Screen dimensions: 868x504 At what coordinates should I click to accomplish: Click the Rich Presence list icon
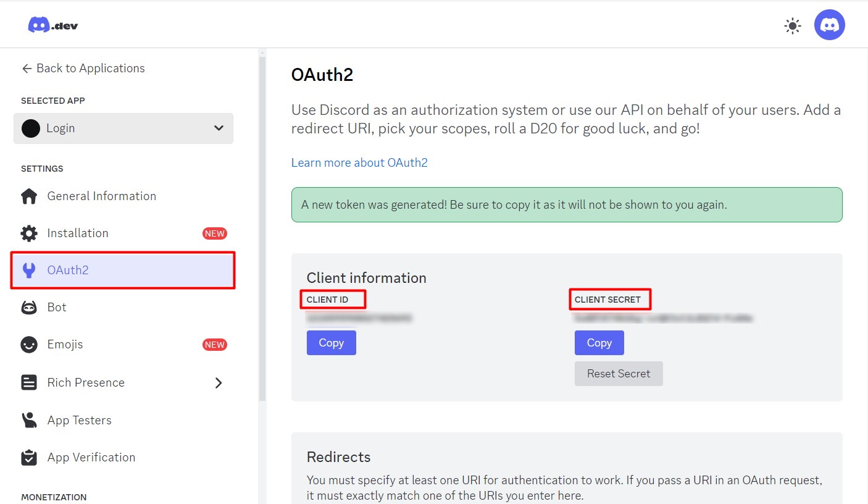point(29,383)
